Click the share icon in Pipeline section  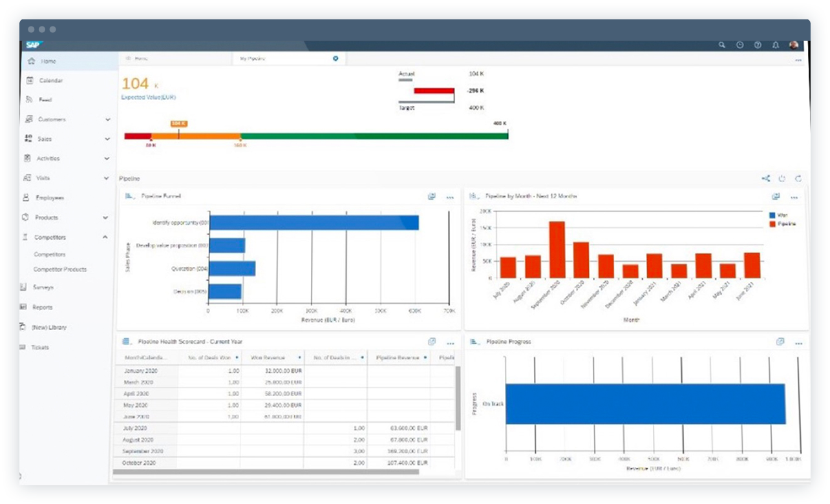[x=765, y=179]
